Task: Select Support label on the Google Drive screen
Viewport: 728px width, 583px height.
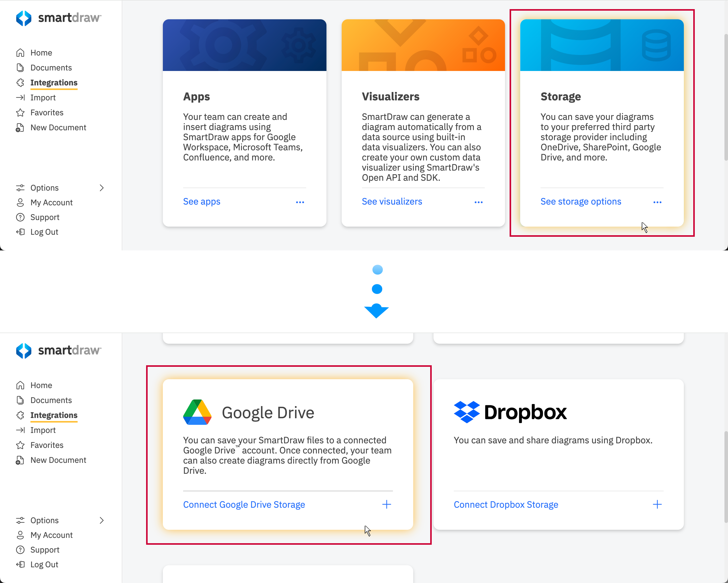Action: (45, 550)
